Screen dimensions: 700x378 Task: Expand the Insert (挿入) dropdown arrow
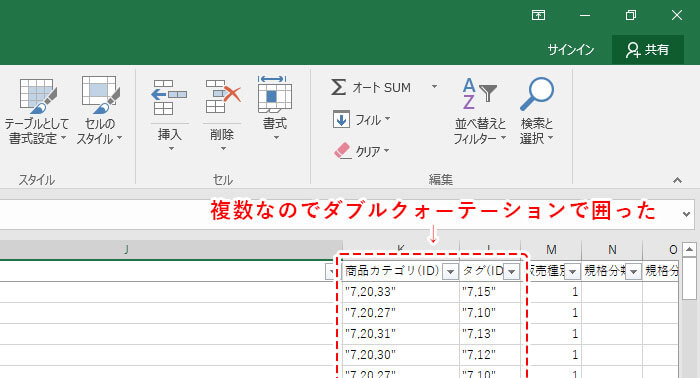click(x=170, y=149)
